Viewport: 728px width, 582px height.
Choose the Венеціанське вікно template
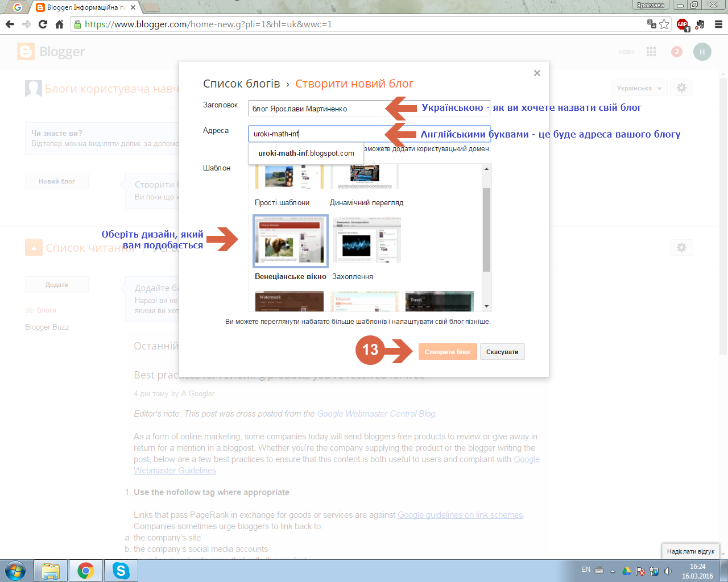291,241
